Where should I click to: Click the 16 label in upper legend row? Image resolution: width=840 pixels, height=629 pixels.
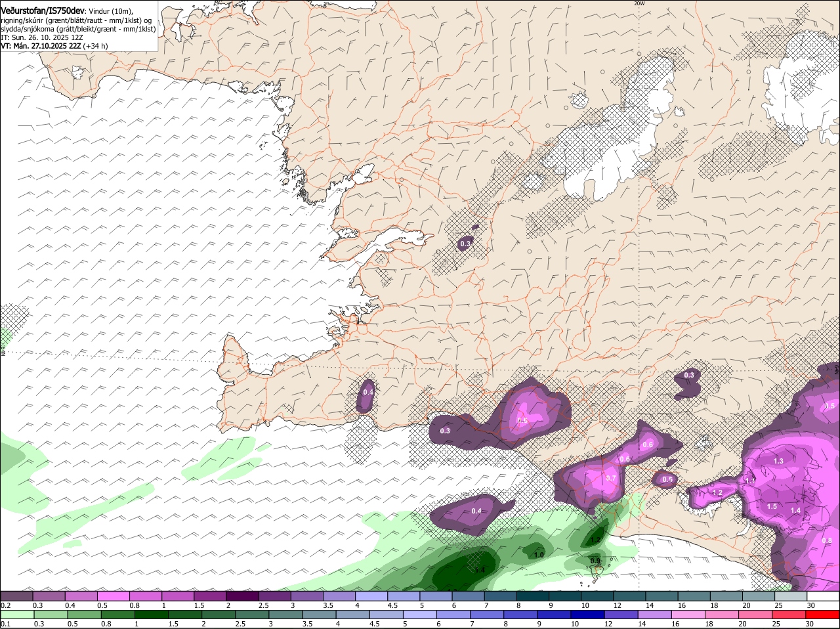coord(682,605)
